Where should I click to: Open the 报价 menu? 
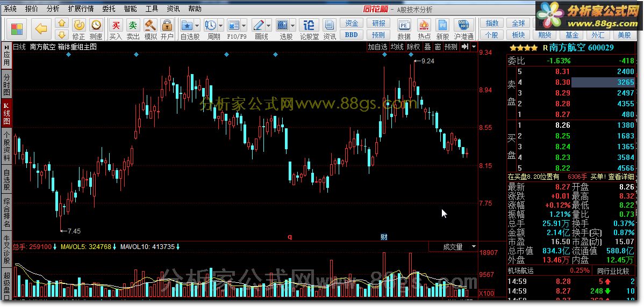click(x=32, y=9)
